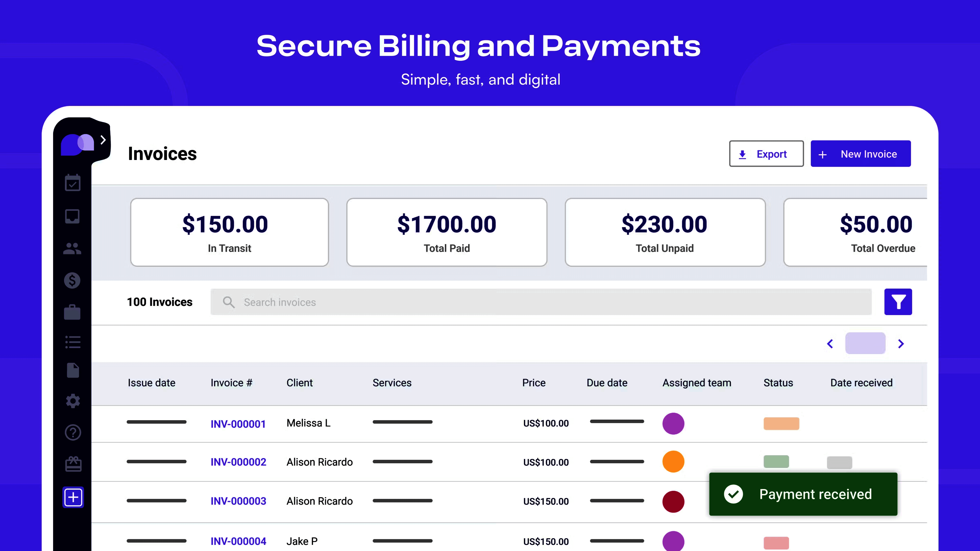Viewport: 980px width, 551px height.
Task: Open the help question mark icon
Action: (73, 432)
